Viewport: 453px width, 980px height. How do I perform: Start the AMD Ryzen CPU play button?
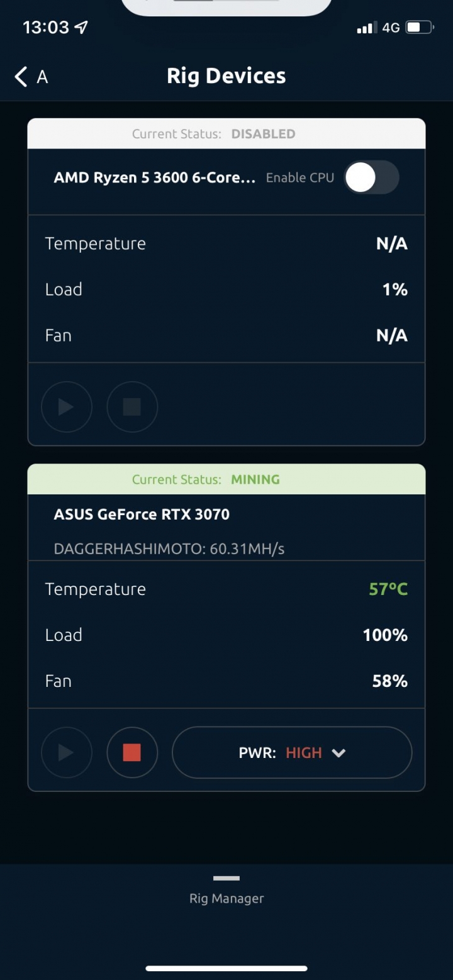(67, 407)
